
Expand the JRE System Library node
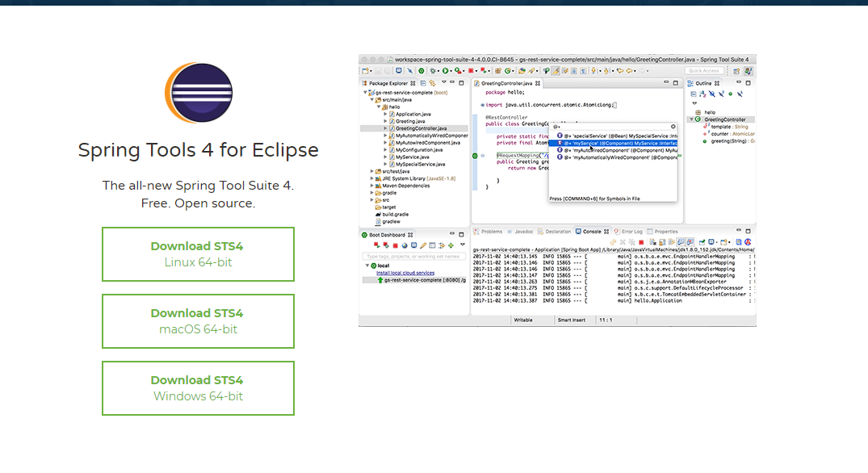(372, 178)
